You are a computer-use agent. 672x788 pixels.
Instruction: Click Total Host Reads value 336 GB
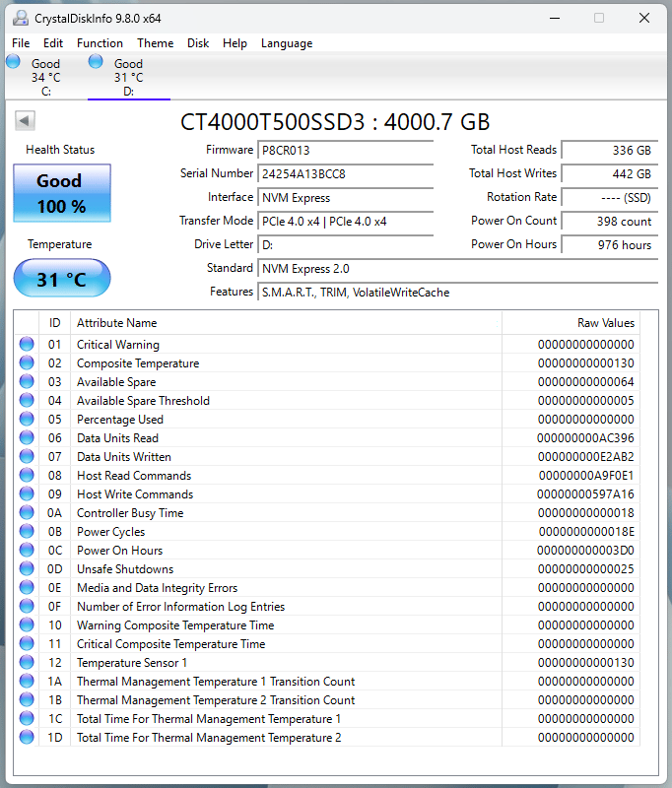[610, 151]
